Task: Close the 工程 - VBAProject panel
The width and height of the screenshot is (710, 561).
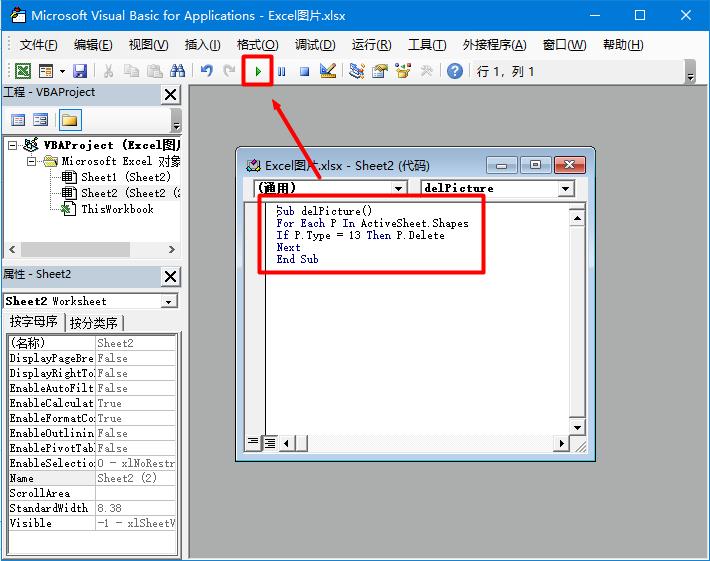Action: (170, 93)
